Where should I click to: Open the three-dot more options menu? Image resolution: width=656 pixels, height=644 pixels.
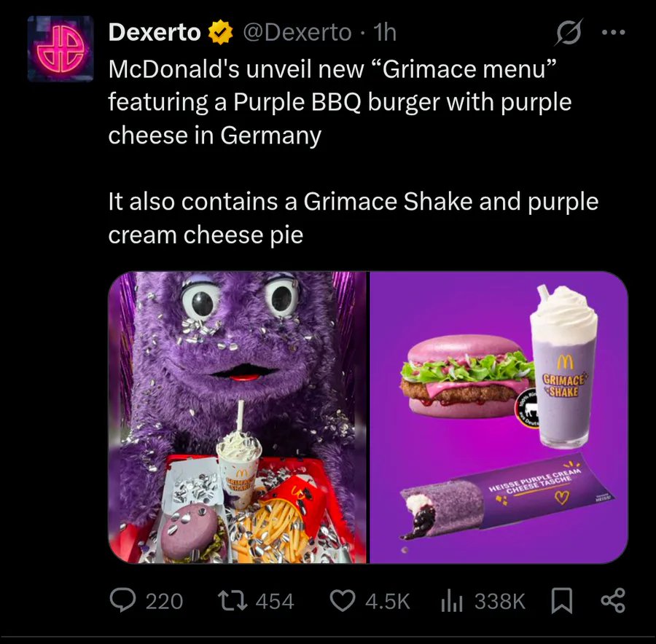(x=613, y=34)
